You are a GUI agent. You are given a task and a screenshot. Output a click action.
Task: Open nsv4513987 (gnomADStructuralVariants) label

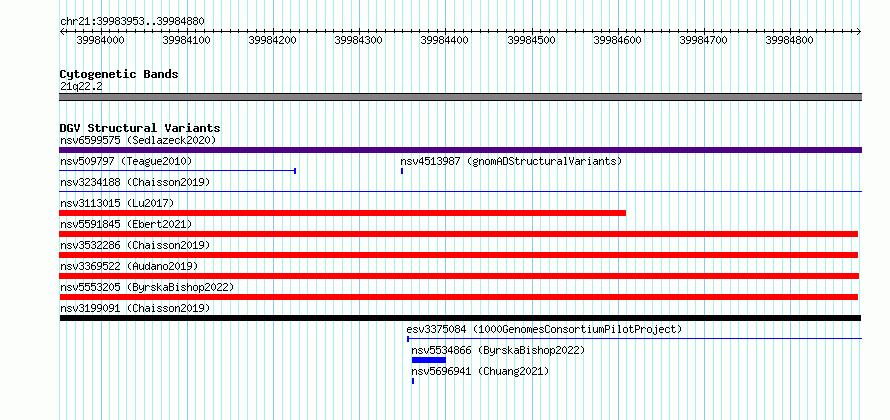pos(511,161)
